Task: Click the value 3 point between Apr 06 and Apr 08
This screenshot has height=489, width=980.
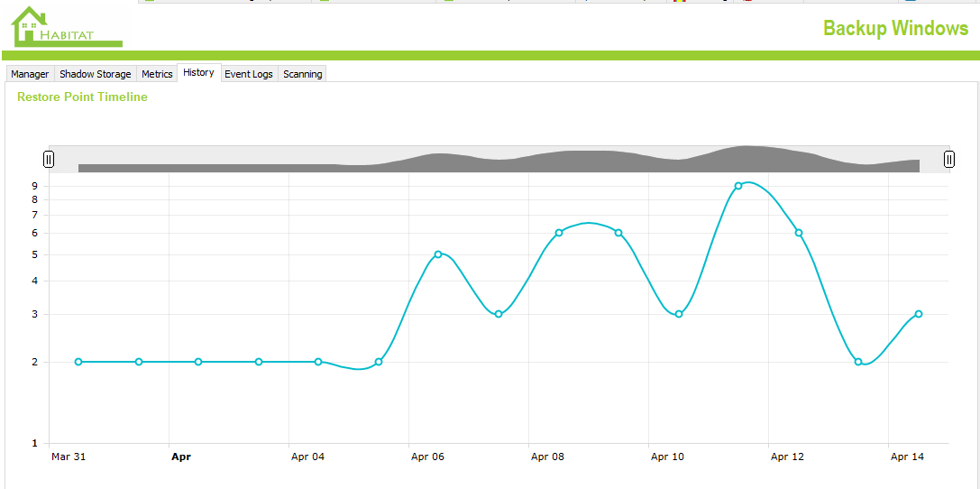Action: 499,314
